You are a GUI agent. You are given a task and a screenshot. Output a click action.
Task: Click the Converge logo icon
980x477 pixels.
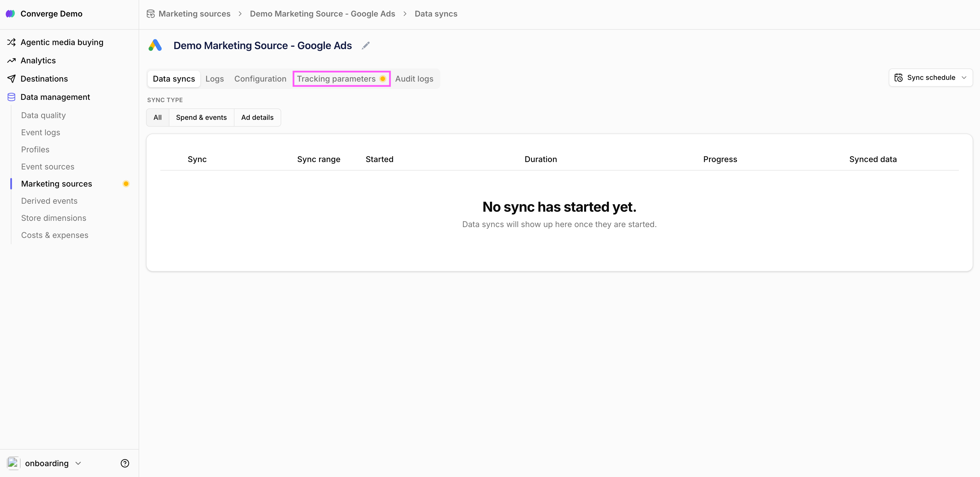[10, 14]
